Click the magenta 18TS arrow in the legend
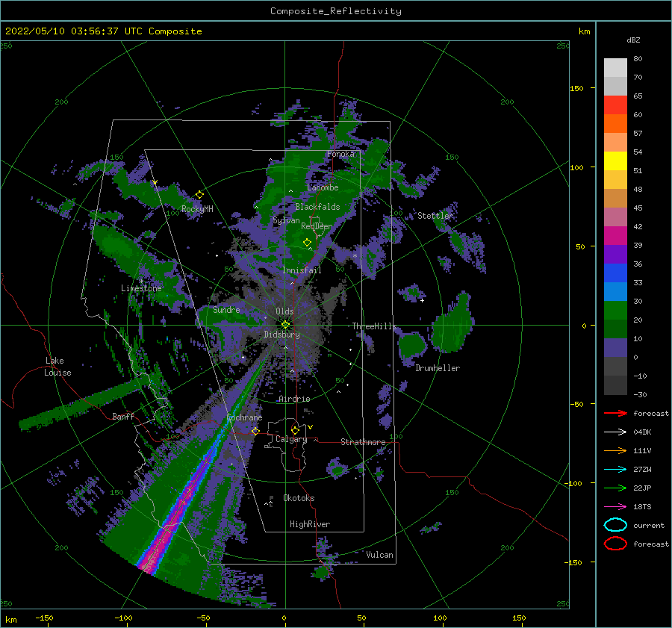672x628 pixels. pos(615,507)
